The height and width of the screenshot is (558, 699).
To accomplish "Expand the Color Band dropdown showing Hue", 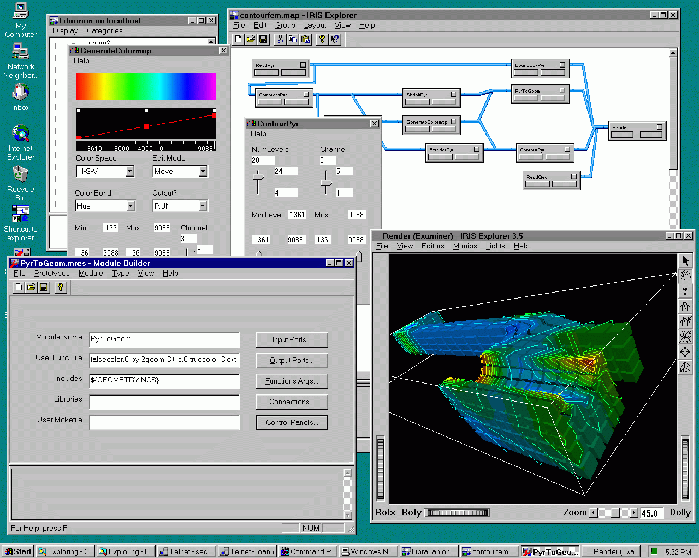I will pos(128,205).
